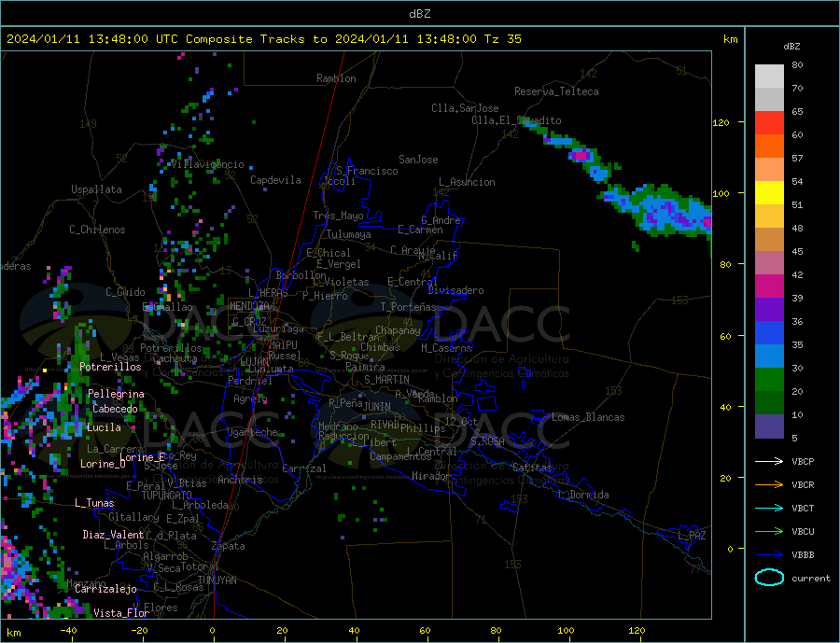840x643 pixels.
Task: Click the -40 tick on horizontal km axis
Action: (x=68, y=631)
